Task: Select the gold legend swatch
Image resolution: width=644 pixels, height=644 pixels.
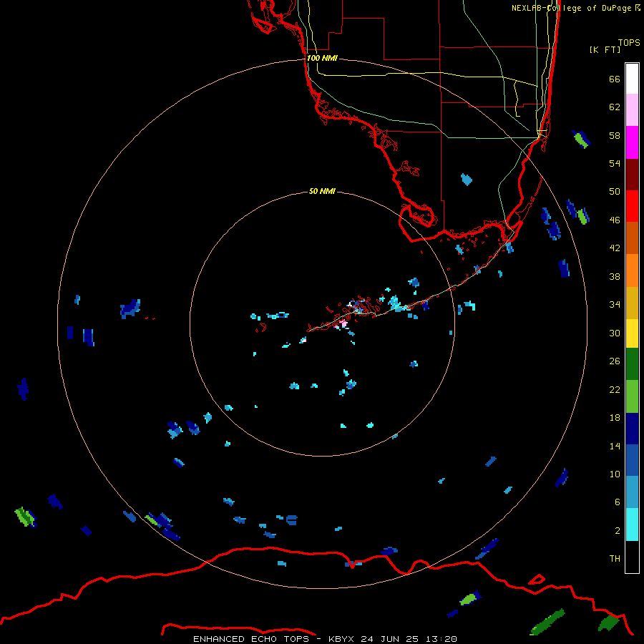Action: (632, 303)
